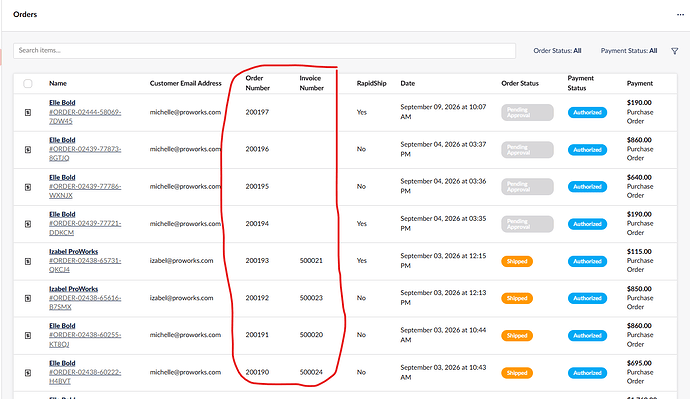Open Elle Bold link for order 200194

[62, 214]
